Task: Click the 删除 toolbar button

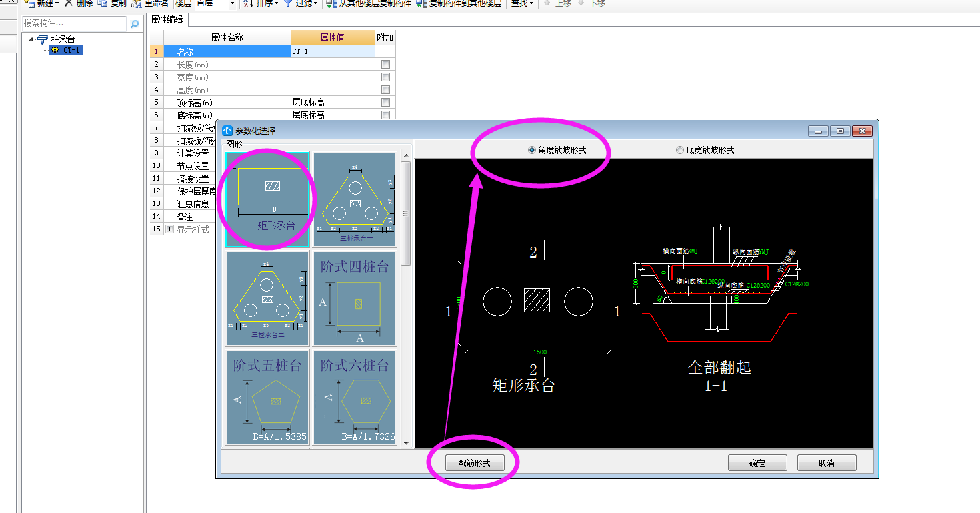Action: point(79,3)
